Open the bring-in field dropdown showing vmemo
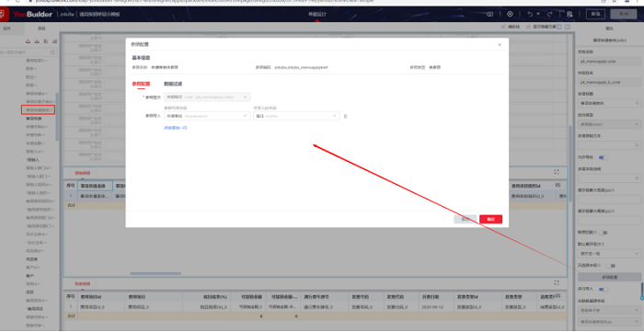This screenshot has height=332, width=644. 296,116
